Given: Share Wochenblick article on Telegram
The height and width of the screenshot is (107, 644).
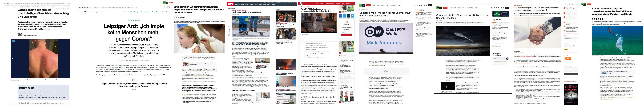Looking at the screenshot, I should pyautogui.click(x=353, y=16).
